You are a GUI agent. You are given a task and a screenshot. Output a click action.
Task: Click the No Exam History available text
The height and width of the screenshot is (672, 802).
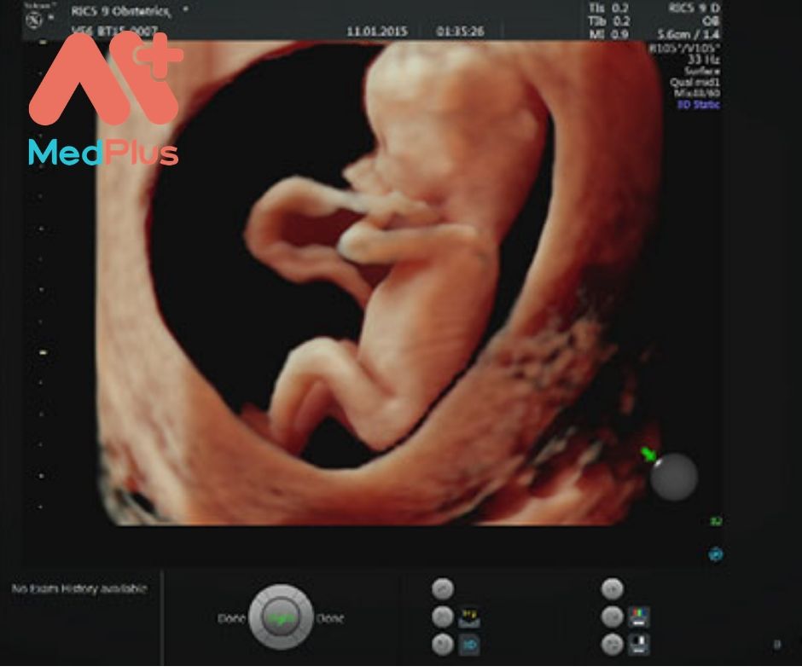[x=79, y=589]
